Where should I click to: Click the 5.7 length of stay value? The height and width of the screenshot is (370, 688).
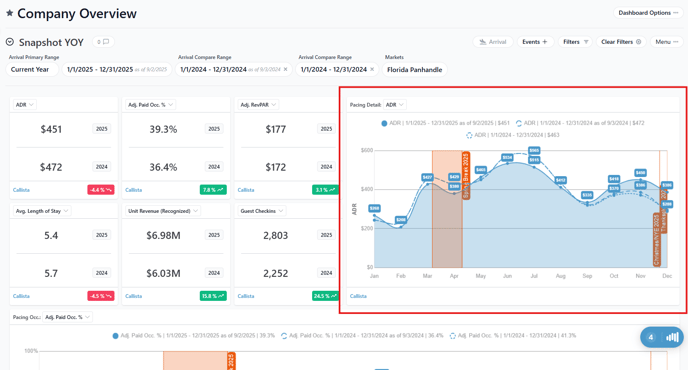51,273
